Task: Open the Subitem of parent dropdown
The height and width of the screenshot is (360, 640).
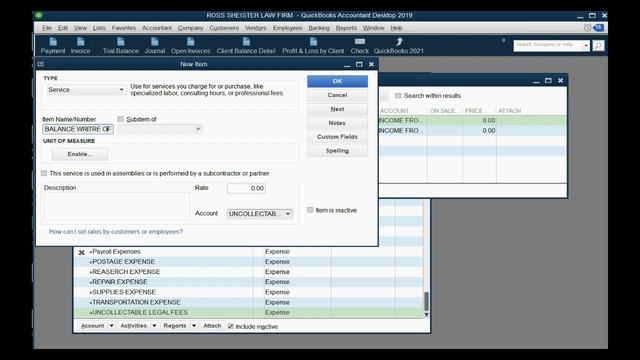Action: pos(198,129)
